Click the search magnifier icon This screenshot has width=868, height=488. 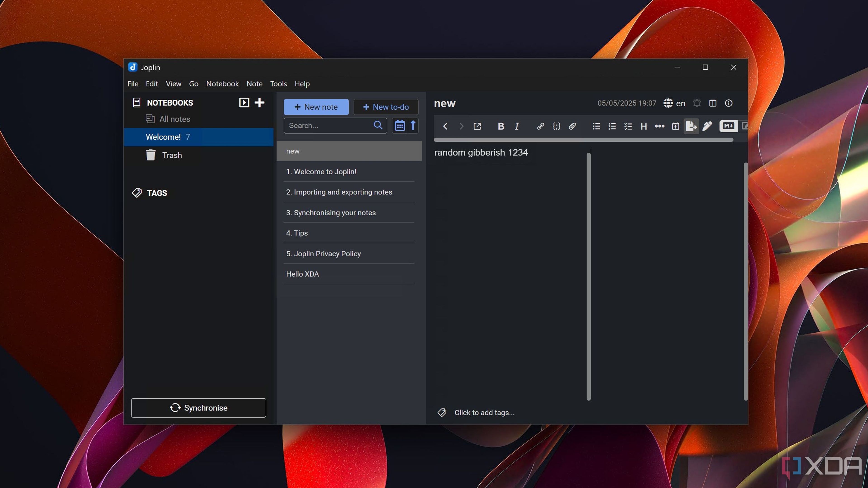pyautogui.click(x=378, y=125)
